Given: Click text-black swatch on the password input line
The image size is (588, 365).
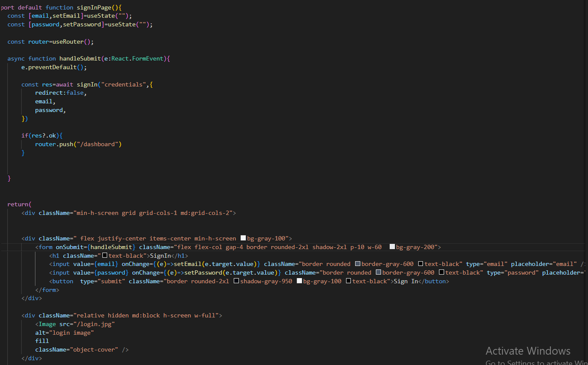Looking at the screenshot, I should click(x=441, y=273).
